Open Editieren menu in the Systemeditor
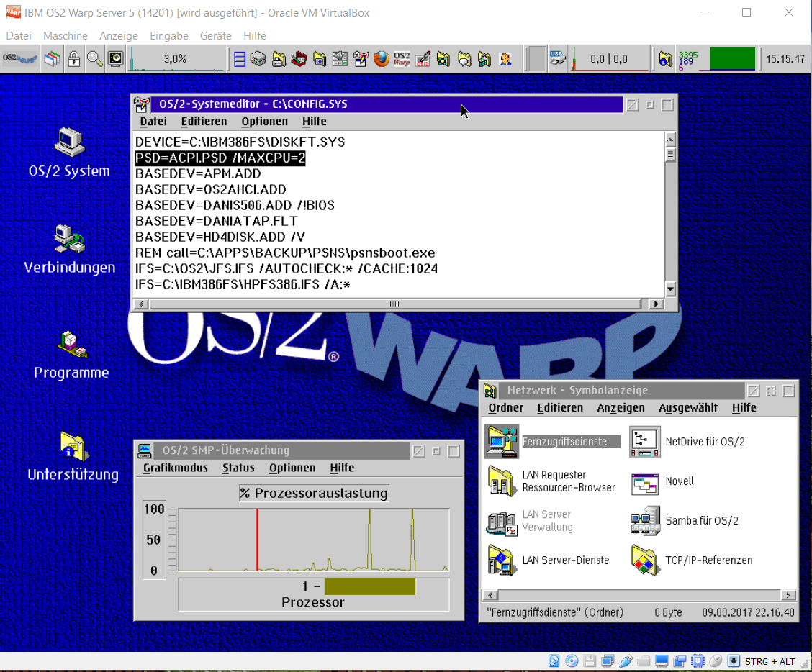The image size is (812, 672). click(x=204, y=121)
